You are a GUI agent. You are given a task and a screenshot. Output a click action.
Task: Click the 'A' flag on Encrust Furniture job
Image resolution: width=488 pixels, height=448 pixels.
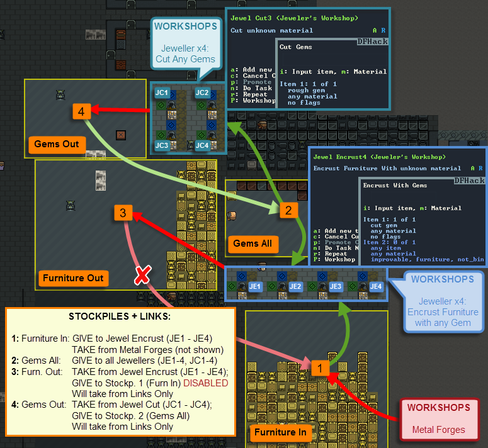coord(472,168)
